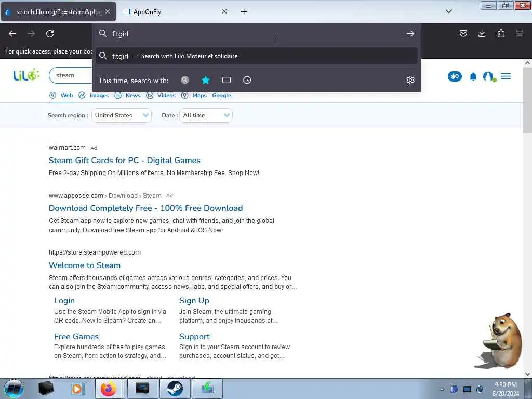Open Steam from the taskbar
Screen dimensions: 532x399
click(x=175, y=389)
